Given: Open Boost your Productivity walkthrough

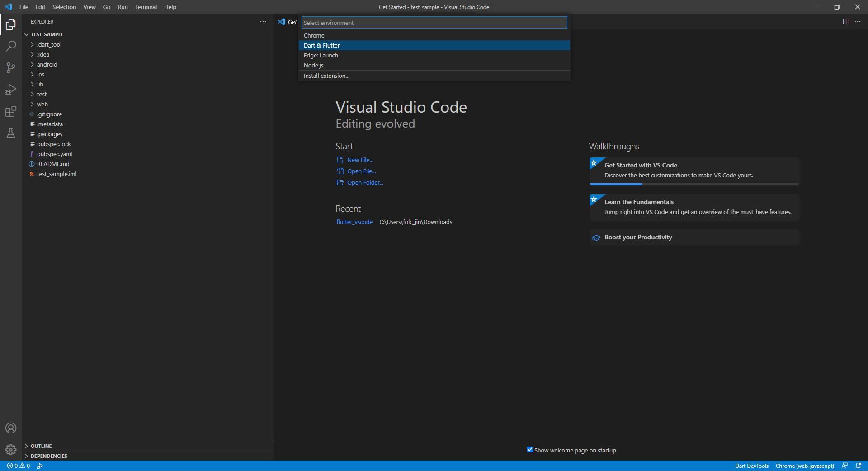Looking at the screenshot, I should click(694, 237).
